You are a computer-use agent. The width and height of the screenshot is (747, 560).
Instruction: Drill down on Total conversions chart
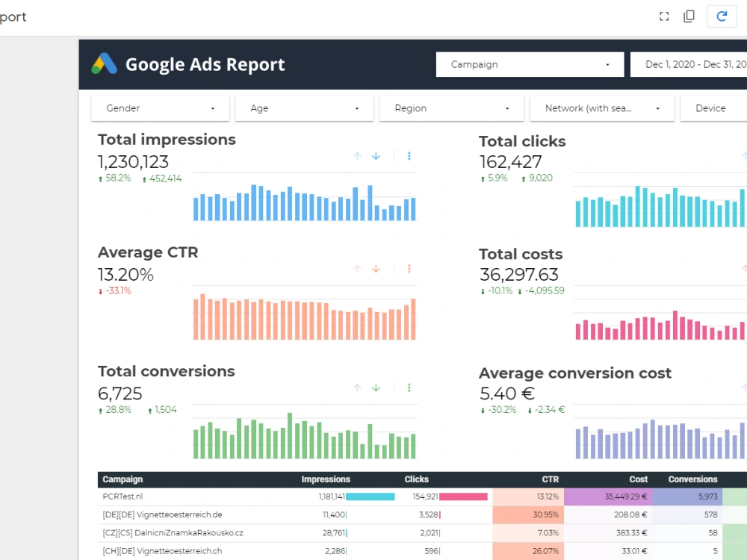click(376, 388)
